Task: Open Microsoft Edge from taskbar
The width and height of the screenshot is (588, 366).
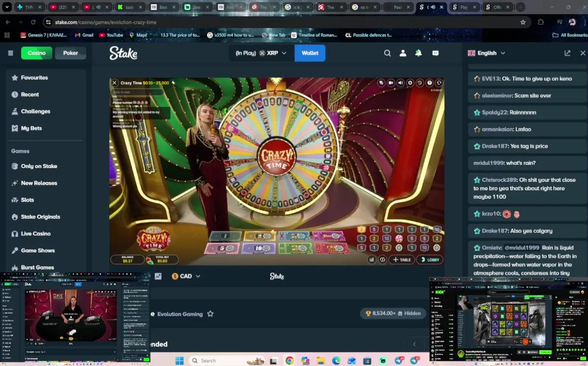Action: [x=336, y=361]
